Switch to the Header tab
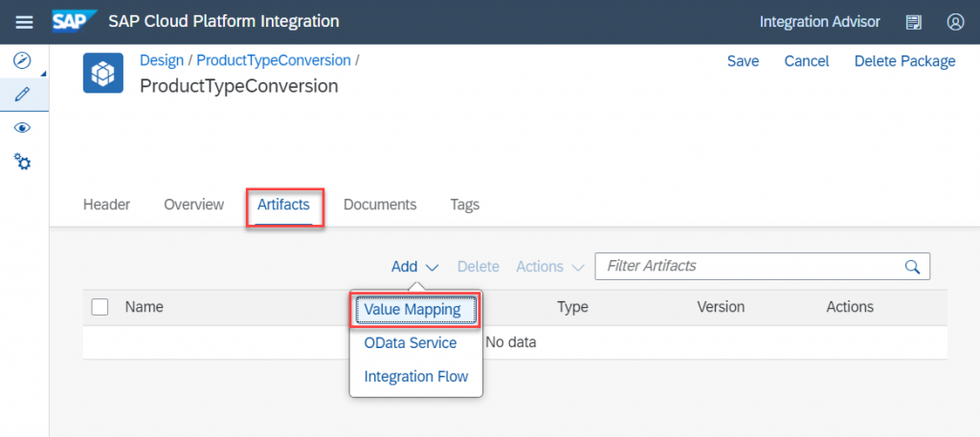 [106, 205]
